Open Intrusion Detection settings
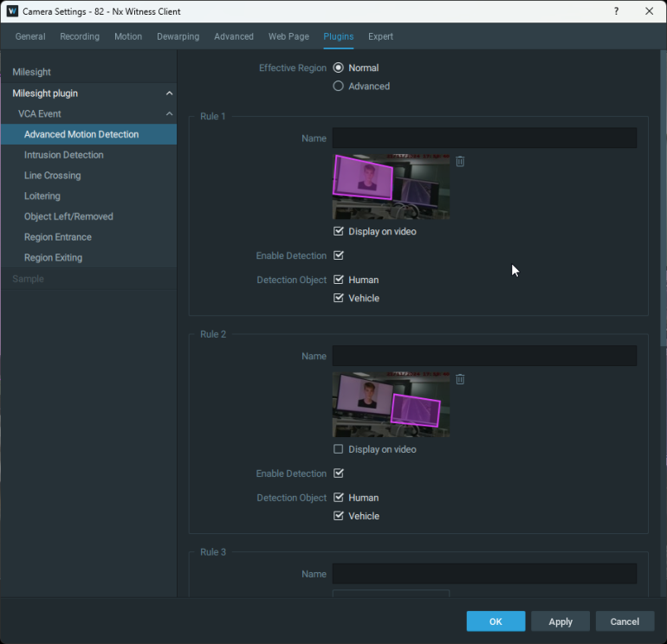667x644 pixels. tap(88, 155)
